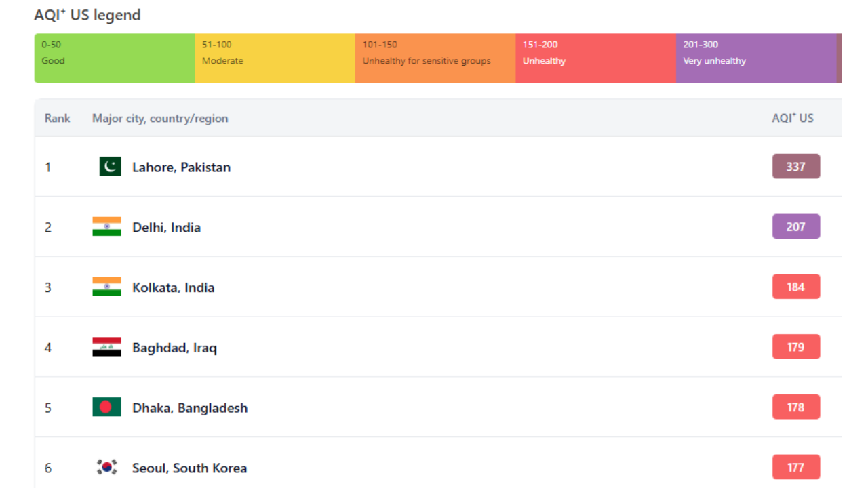Click Seoul's AQI badge showing 177
Screen dimensions: 868x488
pos(796,467)
